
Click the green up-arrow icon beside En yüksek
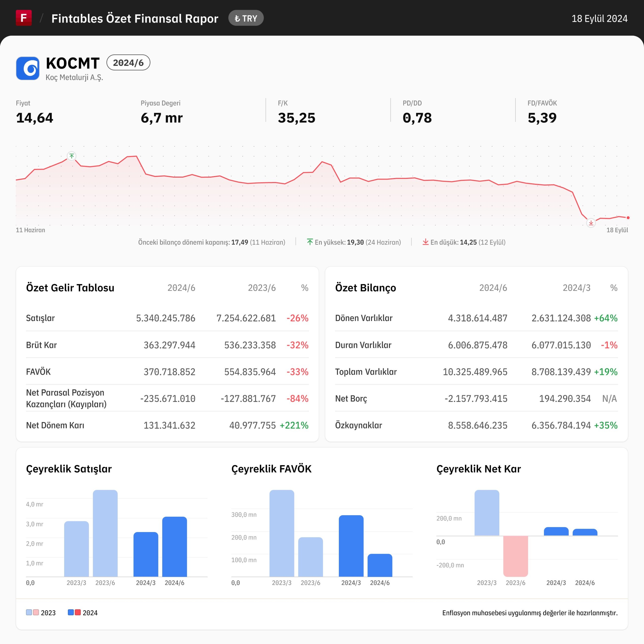pos(310,242)
